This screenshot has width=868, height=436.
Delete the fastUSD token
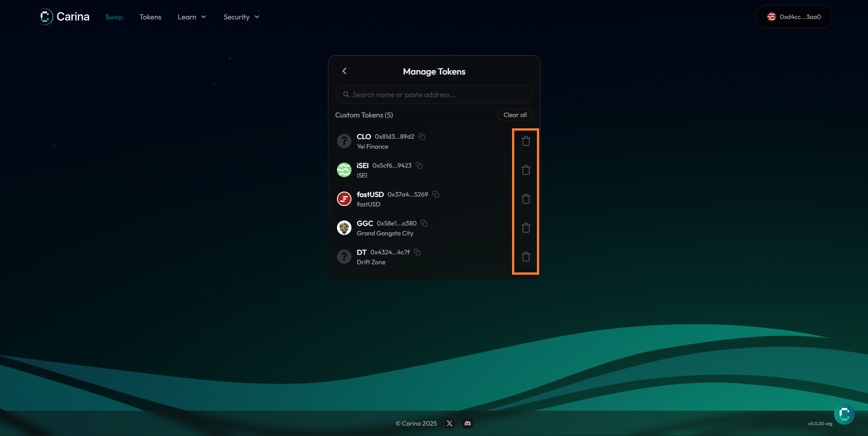click(526, 199)
